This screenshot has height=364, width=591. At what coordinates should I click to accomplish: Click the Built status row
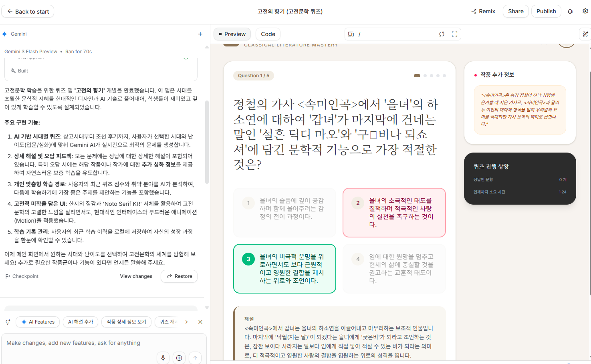click(101, 70)
